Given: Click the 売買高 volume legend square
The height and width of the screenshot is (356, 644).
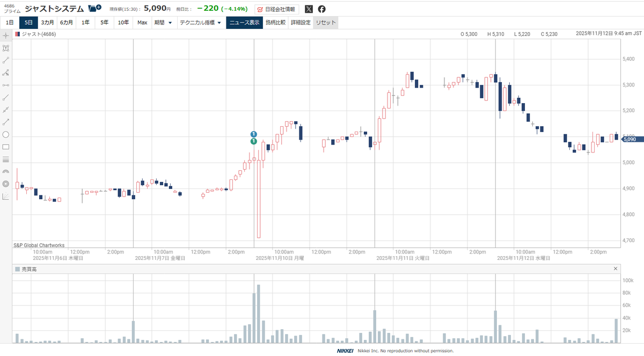Looking at the screenshot, I should pos(18,268).
